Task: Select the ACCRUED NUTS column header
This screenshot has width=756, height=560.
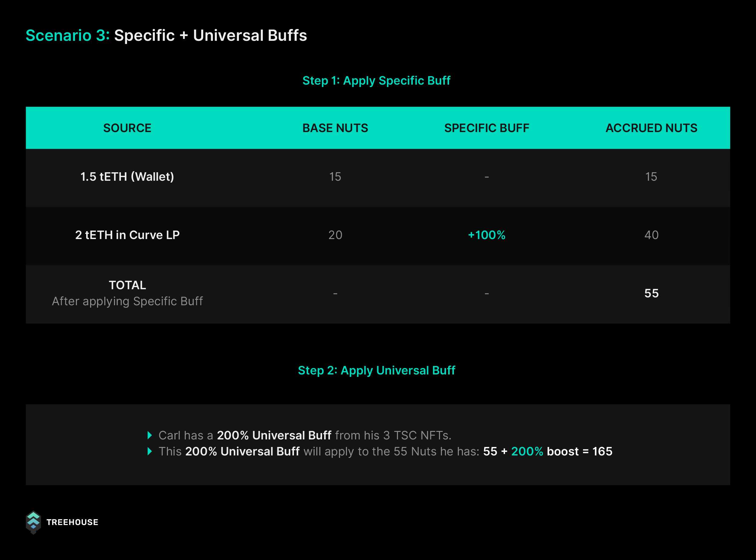Action: [x=652, y=128]
